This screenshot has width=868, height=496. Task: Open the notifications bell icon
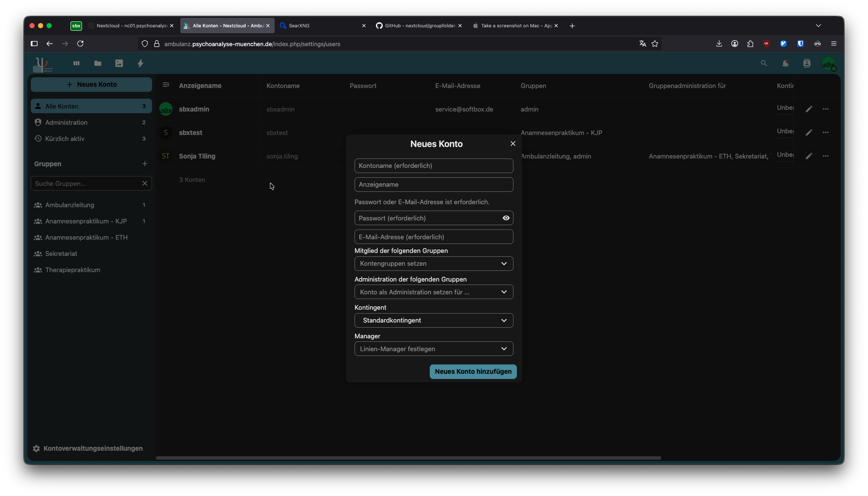coord(785,63)
